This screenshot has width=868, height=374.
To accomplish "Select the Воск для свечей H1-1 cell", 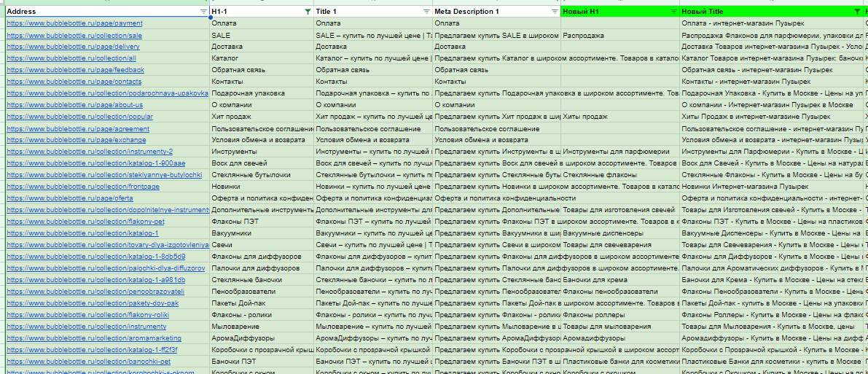I will point(262,163).
